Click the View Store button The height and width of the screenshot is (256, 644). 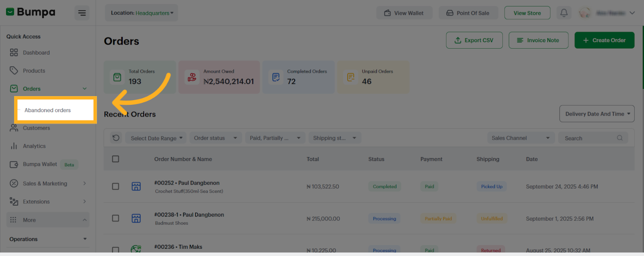(527, 13)
